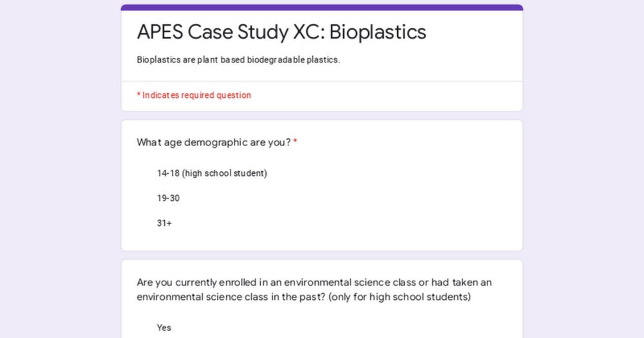Click the APES Case Study form title

[x=281, y=32]
